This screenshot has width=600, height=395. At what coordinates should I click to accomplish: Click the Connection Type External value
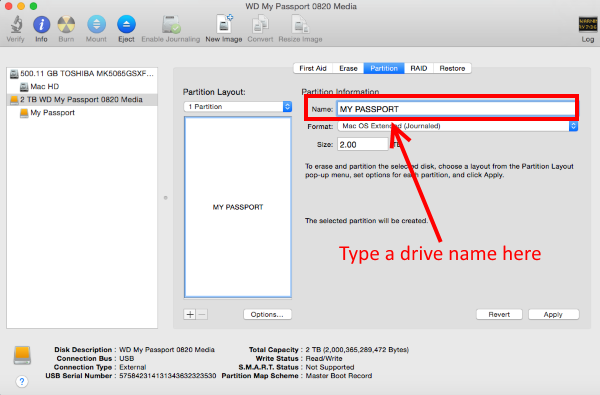point(133,367)
